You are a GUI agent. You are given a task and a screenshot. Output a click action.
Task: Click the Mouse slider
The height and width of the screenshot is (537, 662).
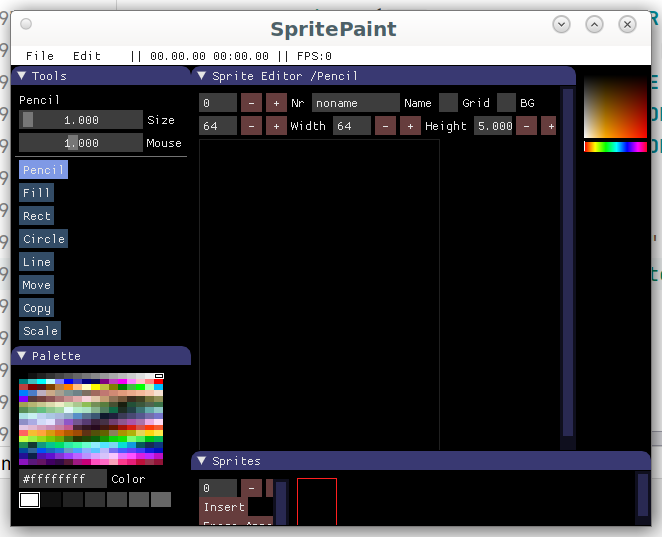(81, 143)
